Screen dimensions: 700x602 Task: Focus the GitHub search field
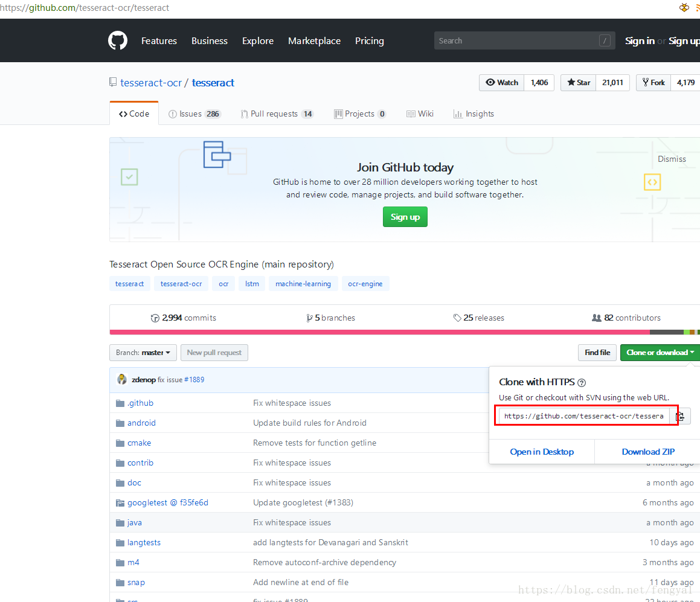[525, 40]
